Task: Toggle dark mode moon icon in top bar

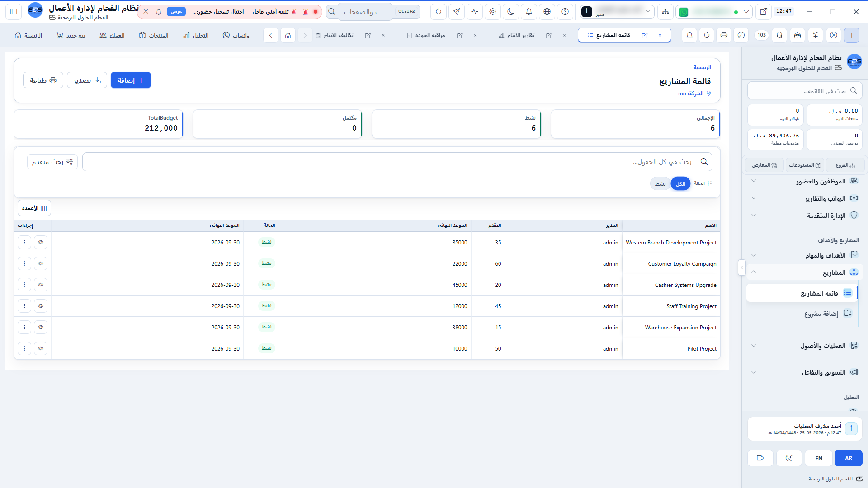Action: click(x=511, y=12)
